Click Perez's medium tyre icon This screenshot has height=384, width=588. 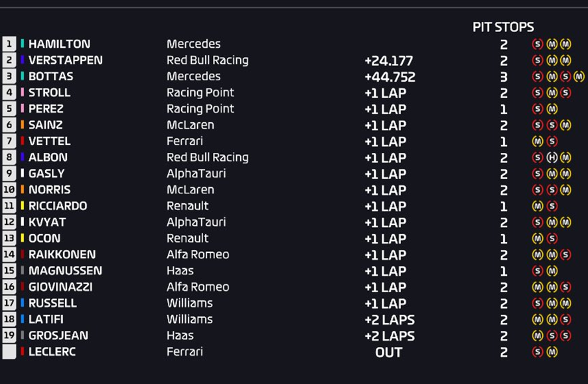(x=551, y=109)
